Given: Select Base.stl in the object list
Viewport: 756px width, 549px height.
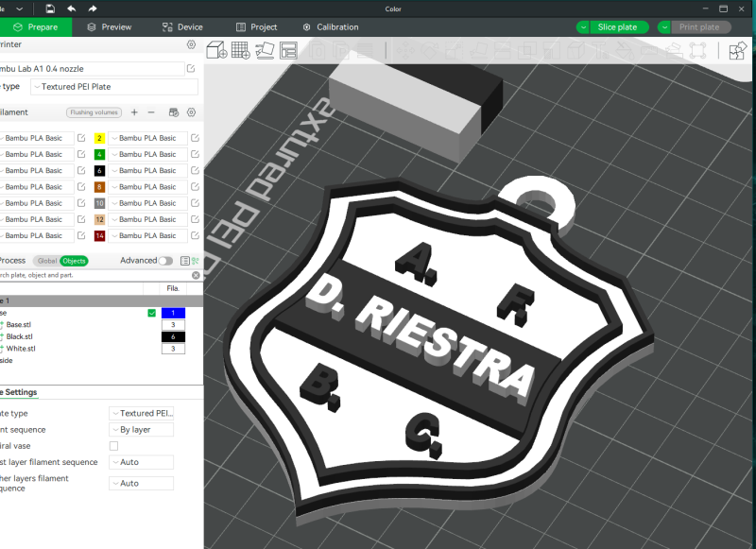Looking at the screenshot, I should click(x=19, y=324).
